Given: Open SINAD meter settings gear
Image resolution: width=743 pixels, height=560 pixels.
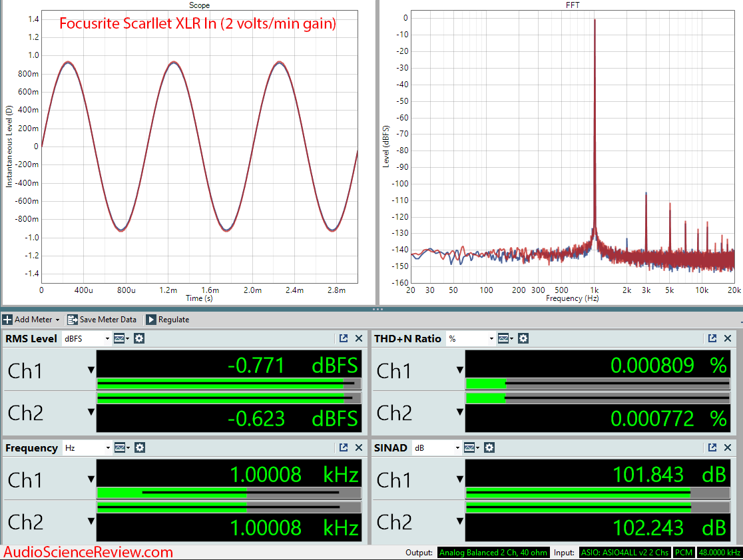Looking at the screenshot, I should pyautogui.click(x=489, y=447).
